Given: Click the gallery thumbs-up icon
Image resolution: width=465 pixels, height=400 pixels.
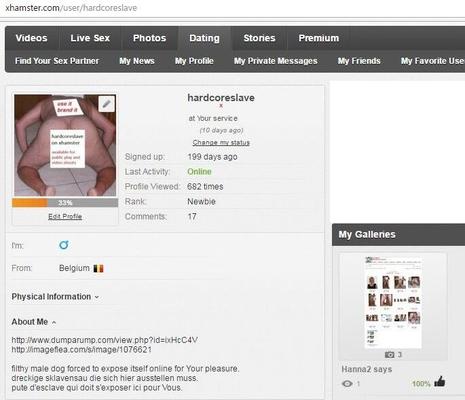Looking at the screenshot, I should [440, 381].
